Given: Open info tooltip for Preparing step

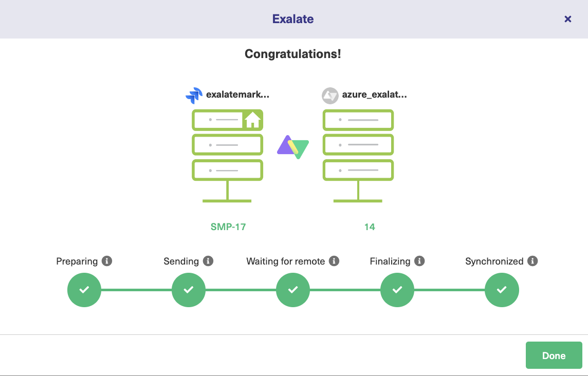Looking at the screenshot, I should pos(107,261).
